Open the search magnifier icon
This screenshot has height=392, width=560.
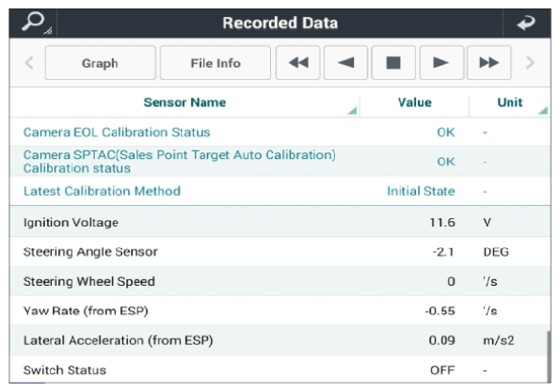click(x=35, y=24)
